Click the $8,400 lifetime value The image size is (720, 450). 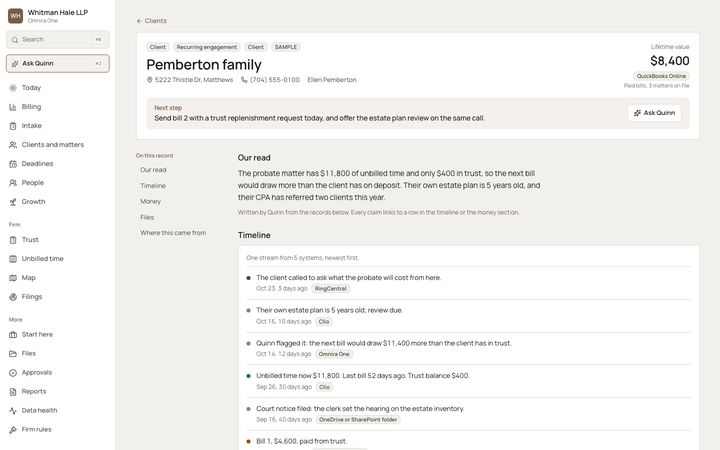(669, 61)
